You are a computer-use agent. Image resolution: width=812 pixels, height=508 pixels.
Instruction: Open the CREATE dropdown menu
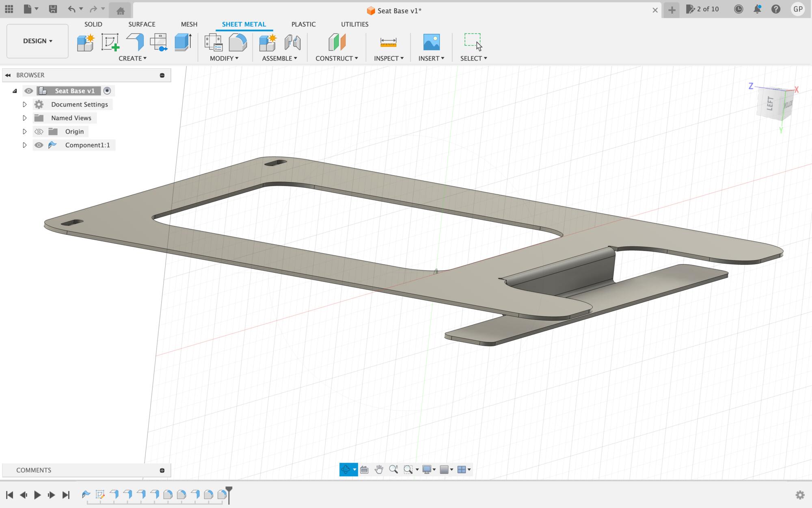pos(132,59)
